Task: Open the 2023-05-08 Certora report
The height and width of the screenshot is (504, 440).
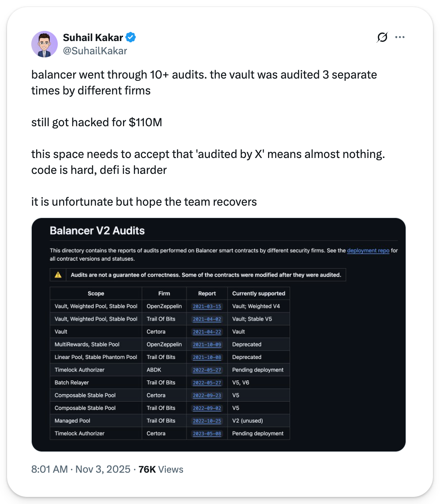Action: coord(207,434)
